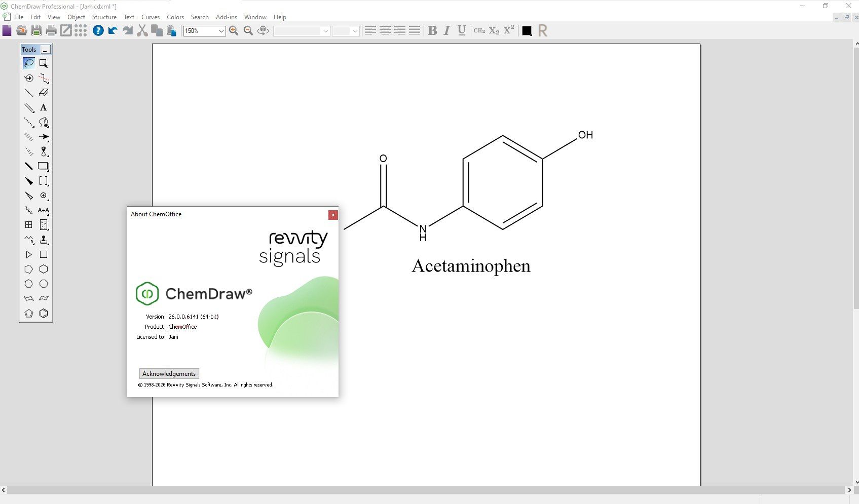Viewport: 859px width, 504px height.
Task: Set justified text alignment
Action: pyautogui.click(x=415, y=30)
